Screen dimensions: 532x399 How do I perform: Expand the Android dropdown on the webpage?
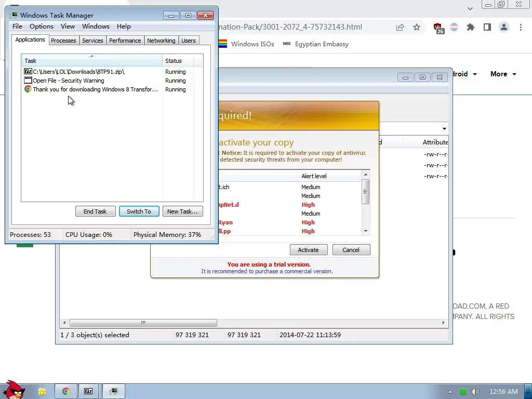click(x=464, y=74)
